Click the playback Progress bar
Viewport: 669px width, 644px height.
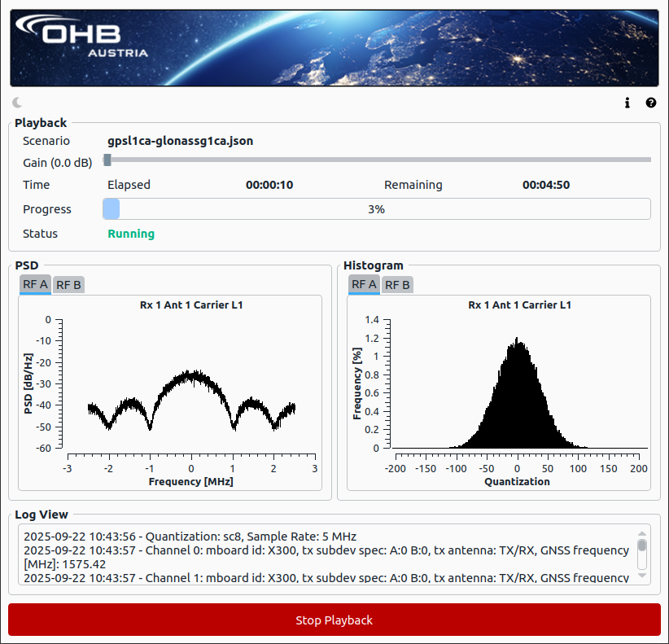(x=376, y=209)
